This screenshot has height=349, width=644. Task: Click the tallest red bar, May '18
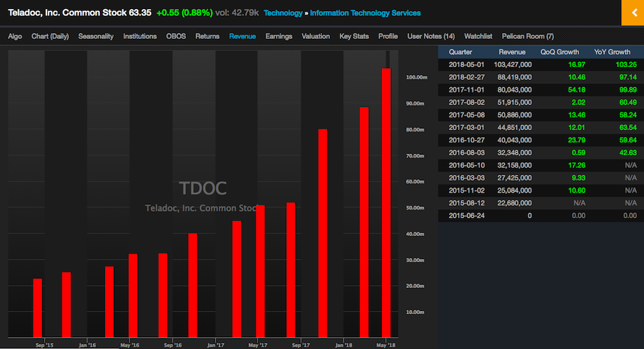[386, 203]
